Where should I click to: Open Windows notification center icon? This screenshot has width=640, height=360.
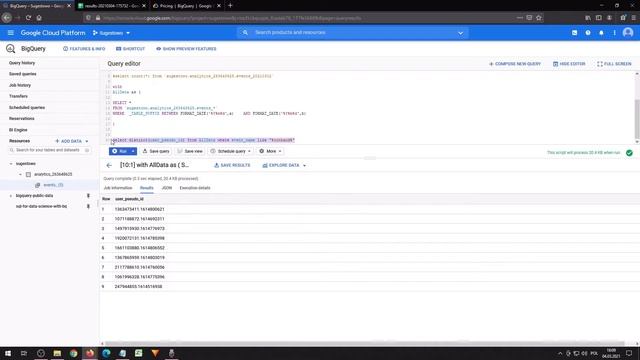click(629, 353)
